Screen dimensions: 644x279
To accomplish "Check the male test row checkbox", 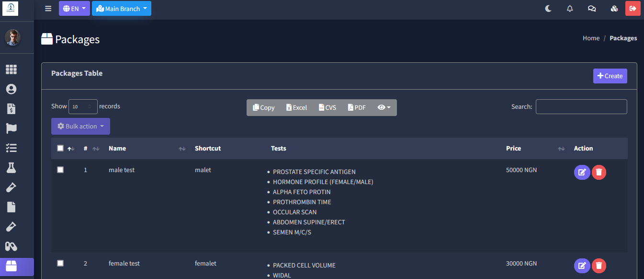I will 60,170.
